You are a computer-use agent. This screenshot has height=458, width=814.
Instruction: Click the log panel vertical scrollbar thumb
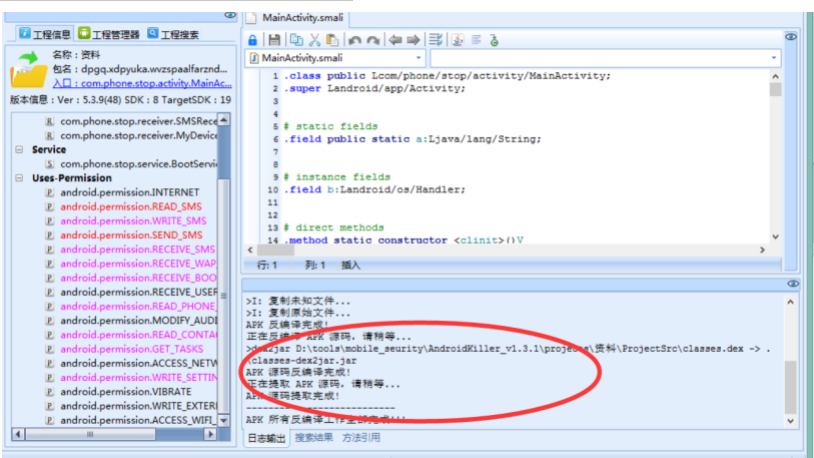(790, 387)
